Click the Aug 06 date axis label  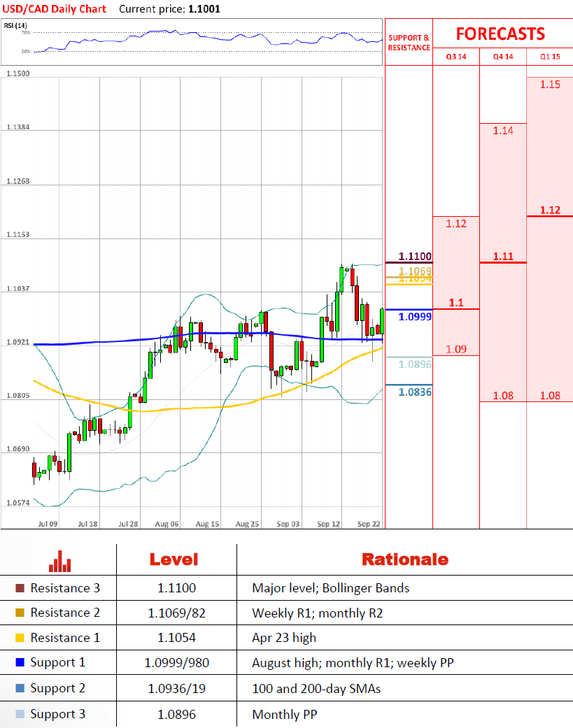pos(167,524)
